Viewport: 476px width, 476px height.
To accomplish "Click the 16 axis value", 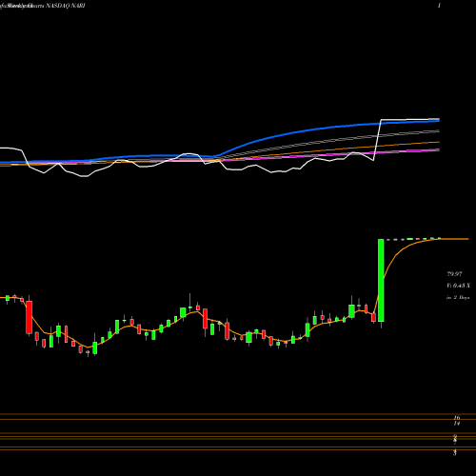I will 457,418.
